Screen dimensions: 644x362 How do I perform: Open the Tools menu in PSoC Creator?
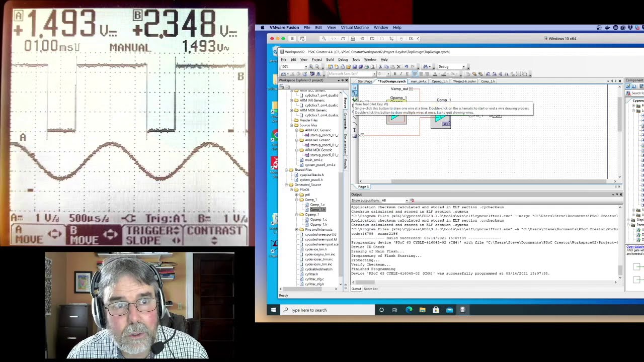coord(356,59)
